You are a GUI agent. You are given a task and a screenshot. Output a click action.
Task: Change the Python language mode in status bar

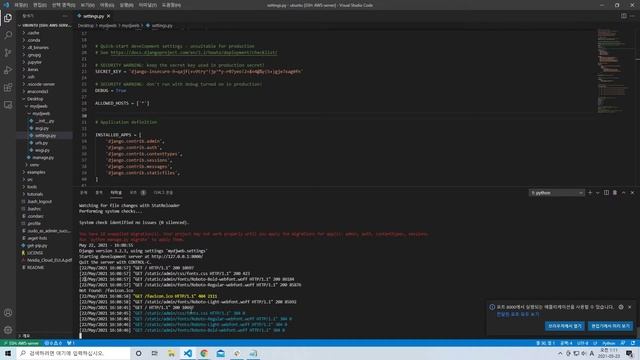[609, 343]
